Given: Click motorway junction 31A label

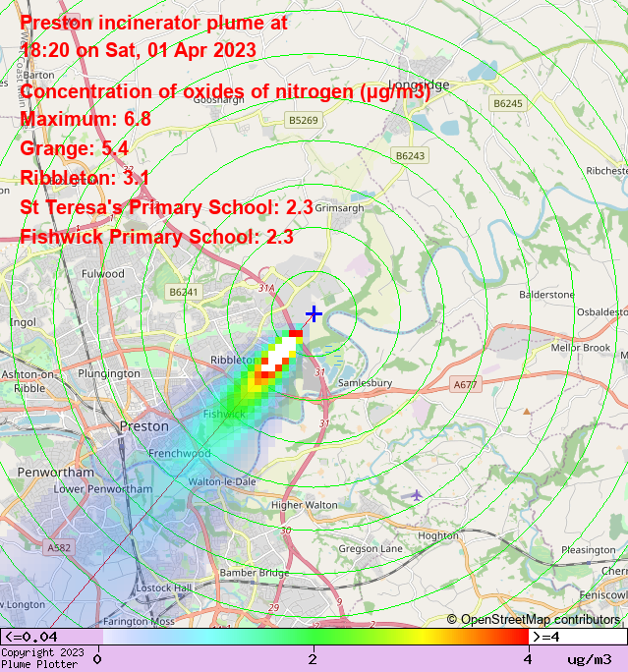Looking at the screenshot, I should (266, 289).
